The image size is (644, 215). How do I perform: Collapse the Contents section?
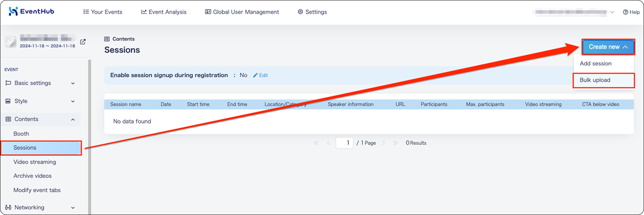click(40, 119)
